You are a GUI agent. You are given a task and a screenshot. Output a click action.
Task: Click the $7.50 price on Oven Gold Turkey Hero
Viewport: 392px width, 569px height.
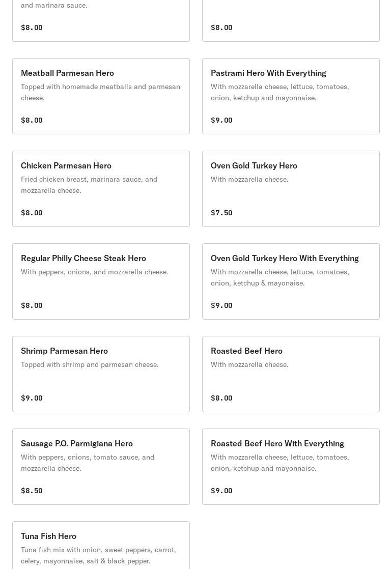coord(221,213)
